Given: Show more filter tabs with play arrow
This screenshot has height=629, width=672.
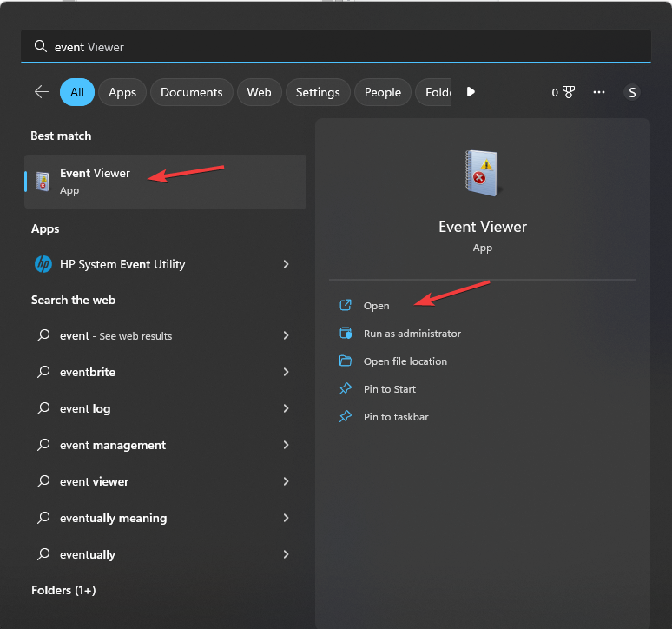Looking at the screenshot, I should 471,92.
